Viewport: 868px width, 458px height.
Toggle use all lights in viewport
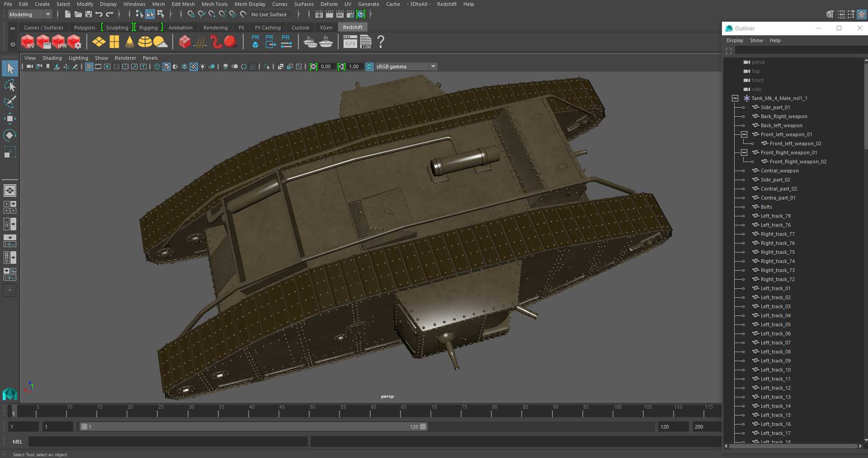click(x=203, y=67)
